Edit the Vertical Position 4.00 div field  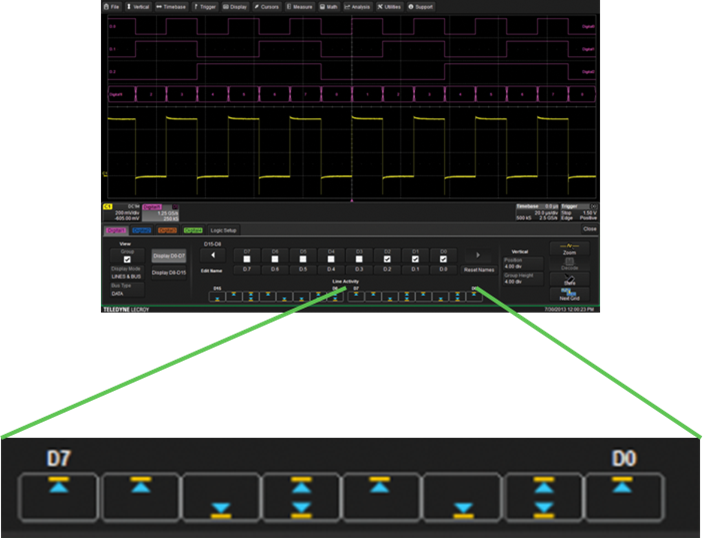pyautogui.click(x=523, y=266)
